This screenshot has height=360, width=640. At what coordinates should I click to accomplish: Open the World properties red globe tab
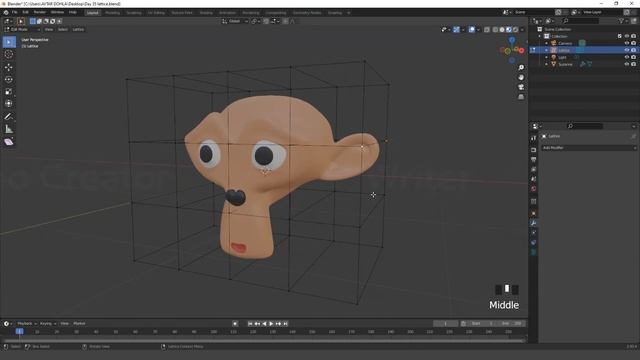[533, 189]
